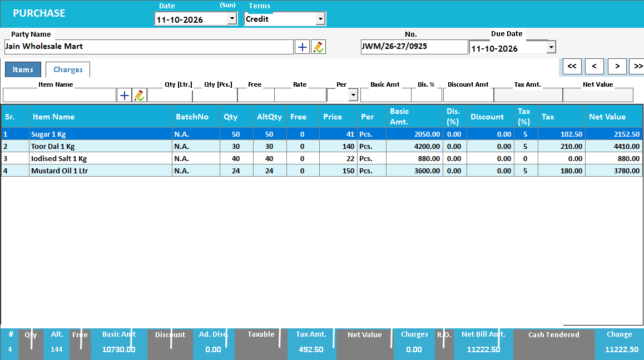Click the Basic Amt total 10730.00
This screenshot has height=360, width=644.
(118, 350)
